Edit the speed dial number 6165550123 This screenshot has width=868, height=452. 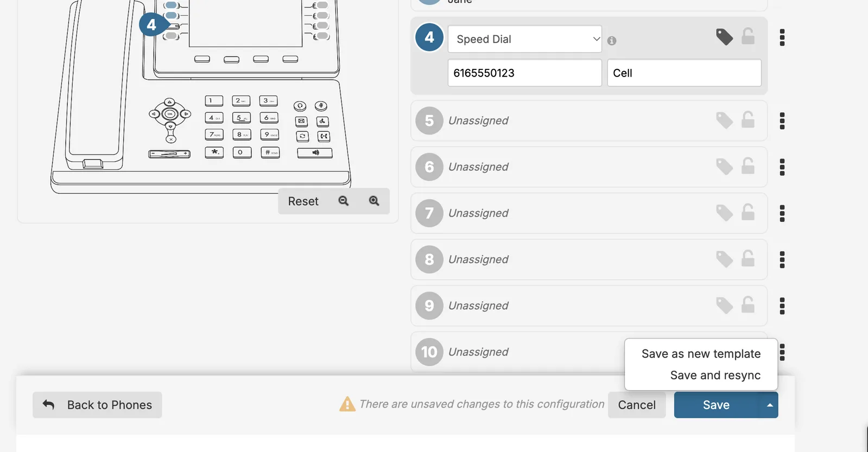[x=525, y=73]
